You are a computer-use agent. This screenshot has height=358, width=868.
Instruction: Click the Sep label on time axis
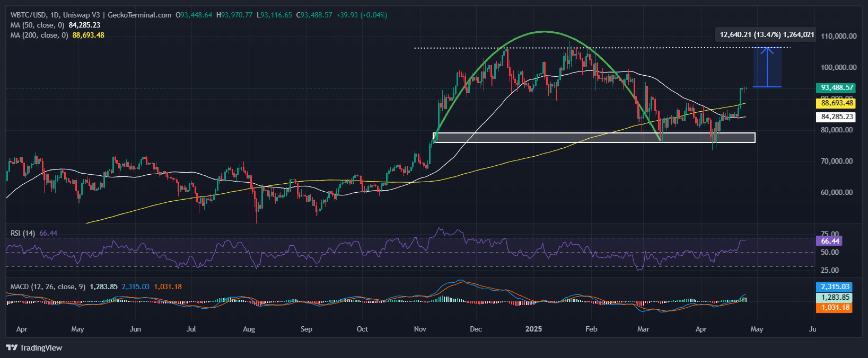[x=306, y=329]
